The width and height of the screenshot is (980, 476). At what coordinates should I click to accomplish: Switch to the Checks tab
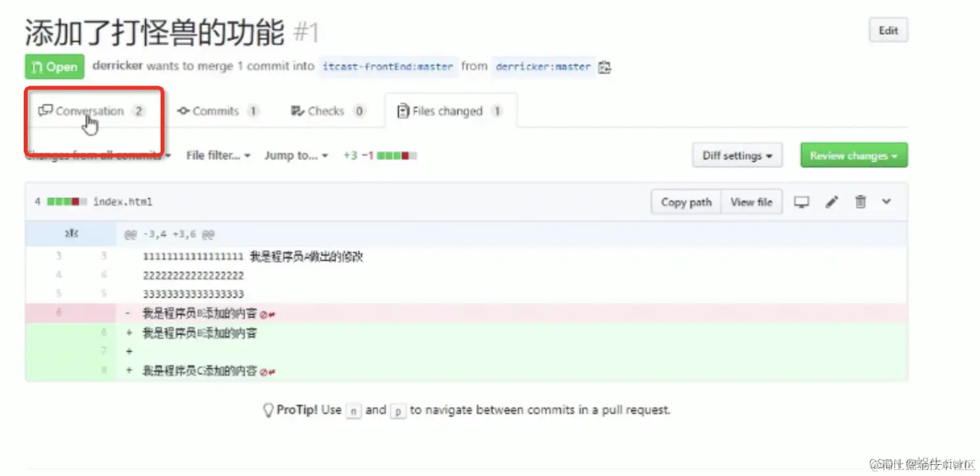327,110
